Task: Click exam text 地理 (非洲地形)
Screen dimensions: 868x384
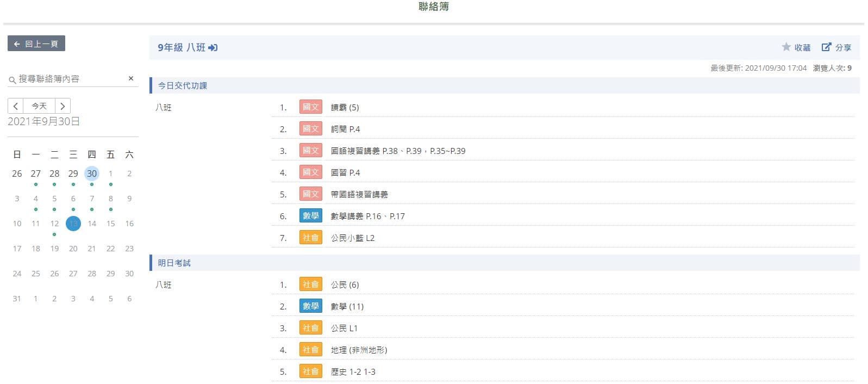Action: point(359,350)
